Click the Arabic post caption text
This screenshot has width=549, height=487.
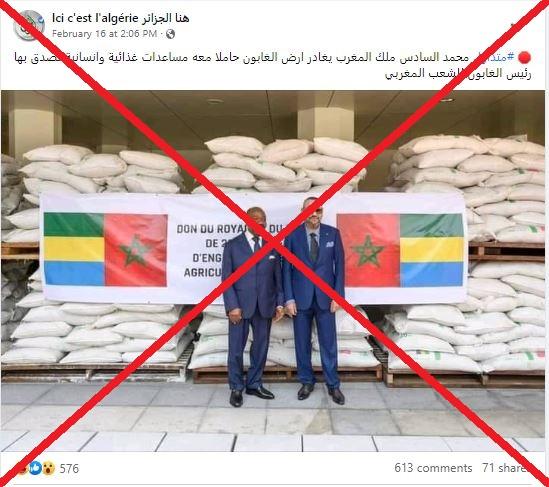point(273,65)
